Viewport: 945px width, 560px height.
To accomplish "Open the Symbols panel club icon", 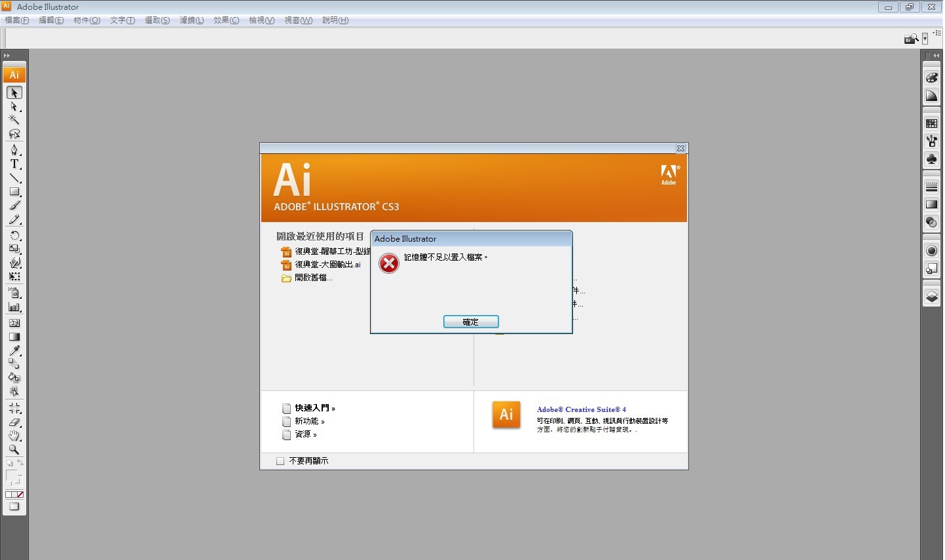I will (x=931, y=159).
